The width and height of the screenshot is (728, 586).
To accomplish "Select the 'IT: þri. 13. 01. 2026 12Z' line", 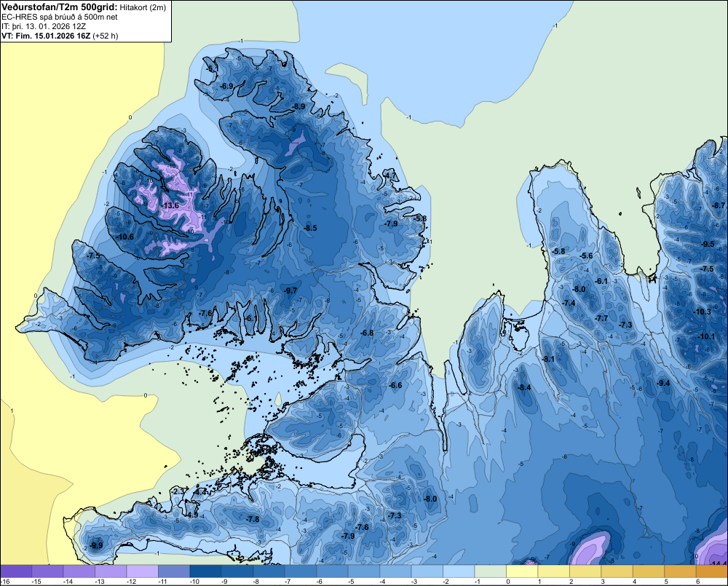I will click(44, 26).
